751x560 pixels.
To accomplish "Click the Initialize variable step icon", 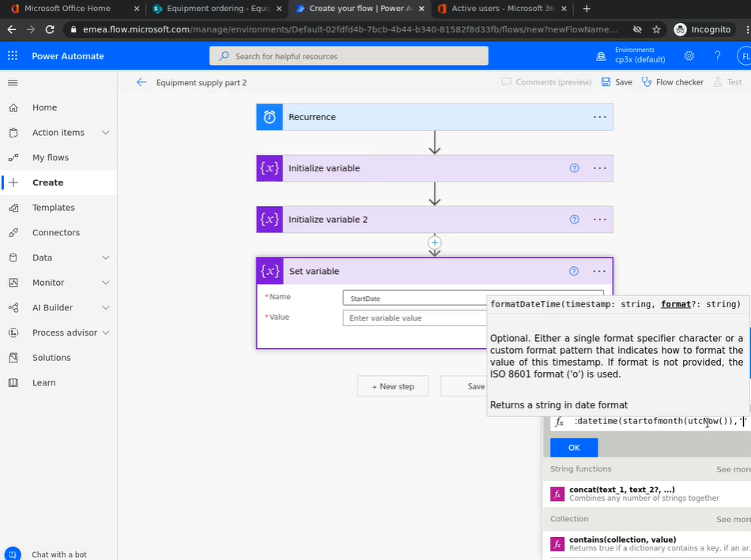I will point(270,168).
